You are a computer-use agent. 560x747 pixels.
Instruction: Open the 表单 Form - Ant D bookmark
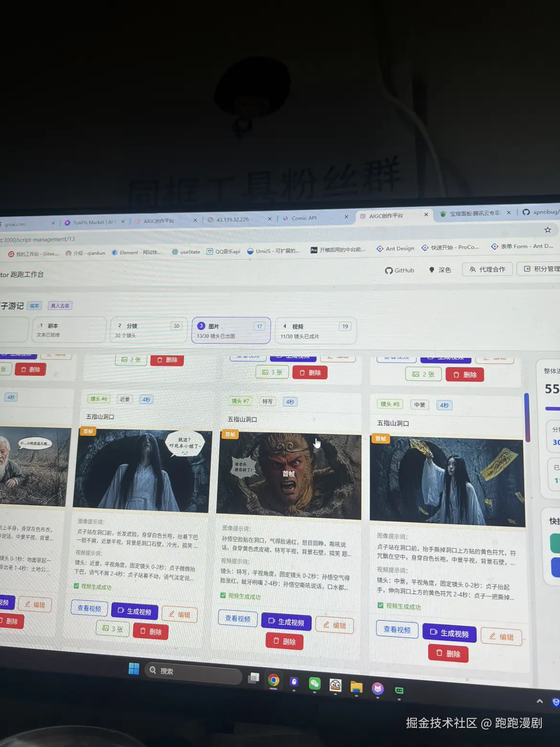[x=522, y=246]
